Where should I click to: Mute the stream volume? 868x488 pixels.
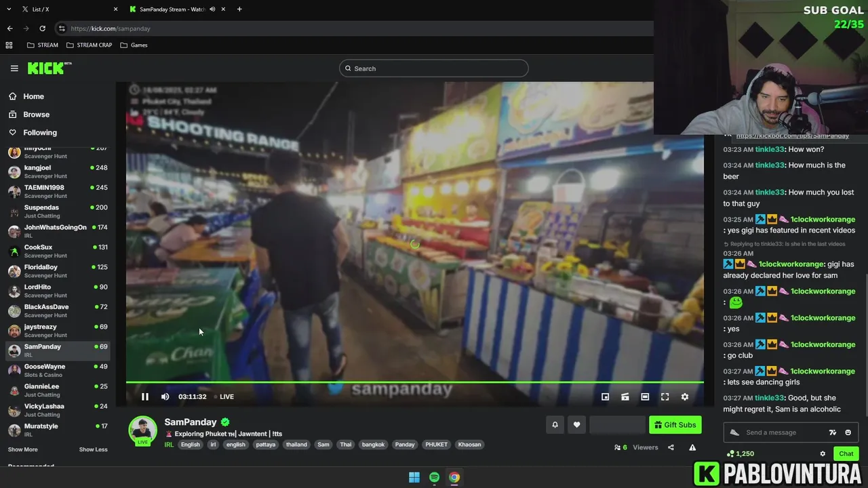click(x=165, y=396)
